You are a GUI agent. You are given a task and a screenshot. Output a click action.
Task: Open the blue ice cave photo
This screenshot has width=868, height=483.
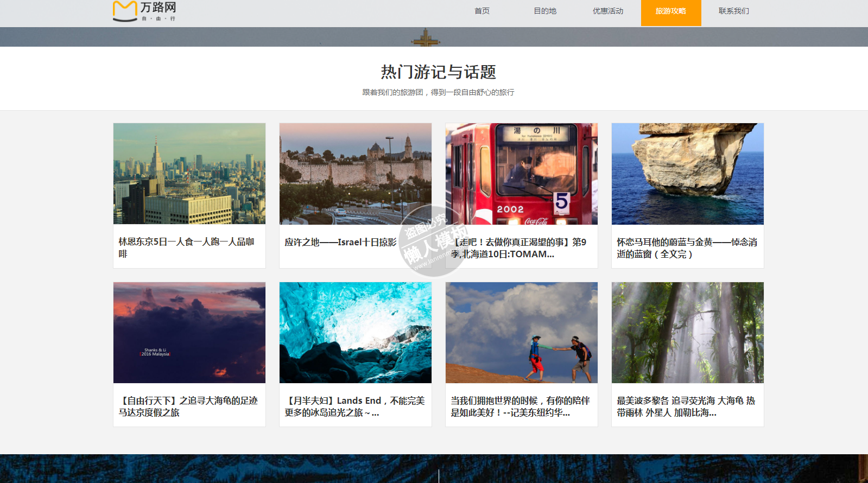point(356,333)
